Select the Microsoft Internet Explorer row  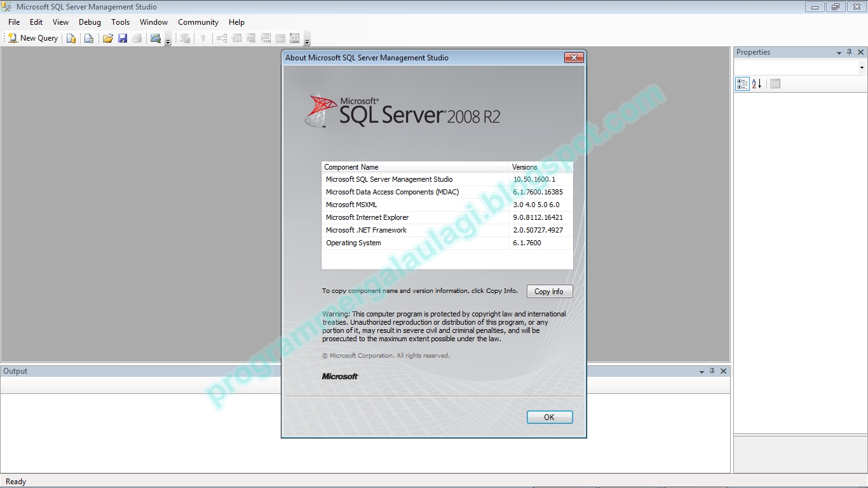tap(447, 217)
